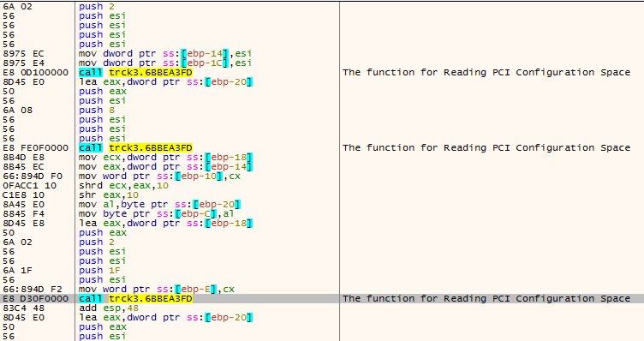Click opcode bytes '8845 F4'
Screen dimensions: 644x341
[23, 214]
